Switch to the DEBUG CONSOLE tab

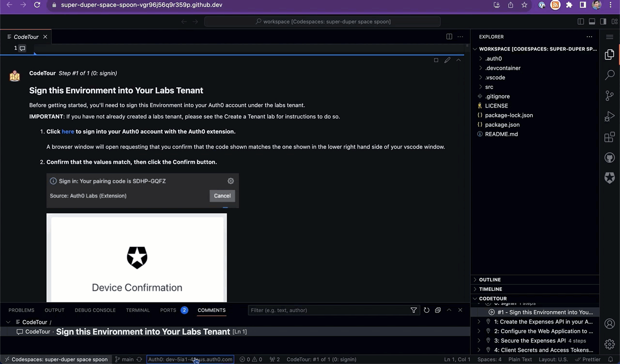tap(95, 310)
